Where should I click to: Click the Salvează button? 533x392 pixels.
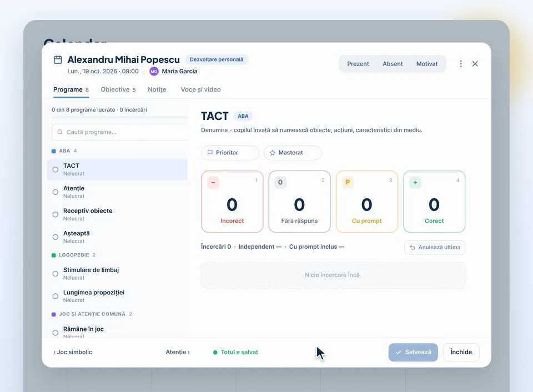point(413,352)
